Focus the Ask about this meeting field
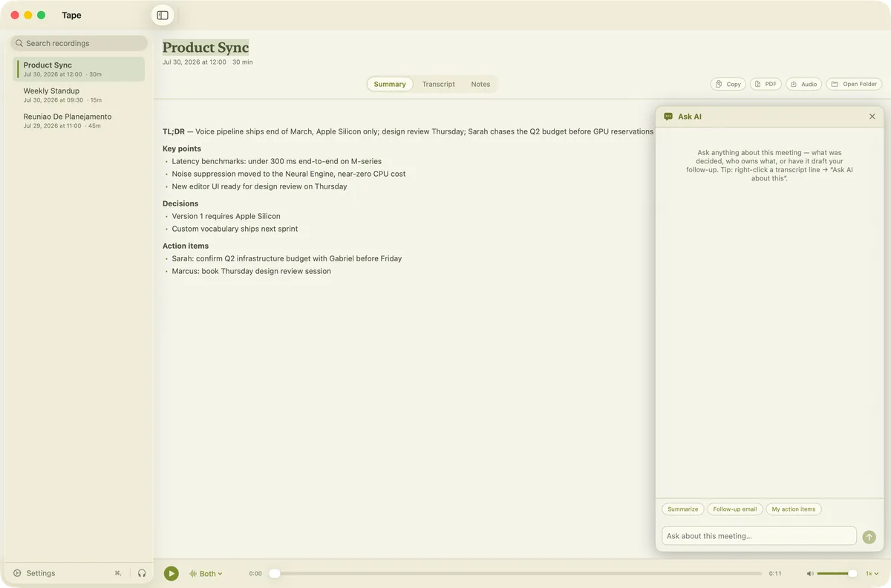 [x=759, y=536]
